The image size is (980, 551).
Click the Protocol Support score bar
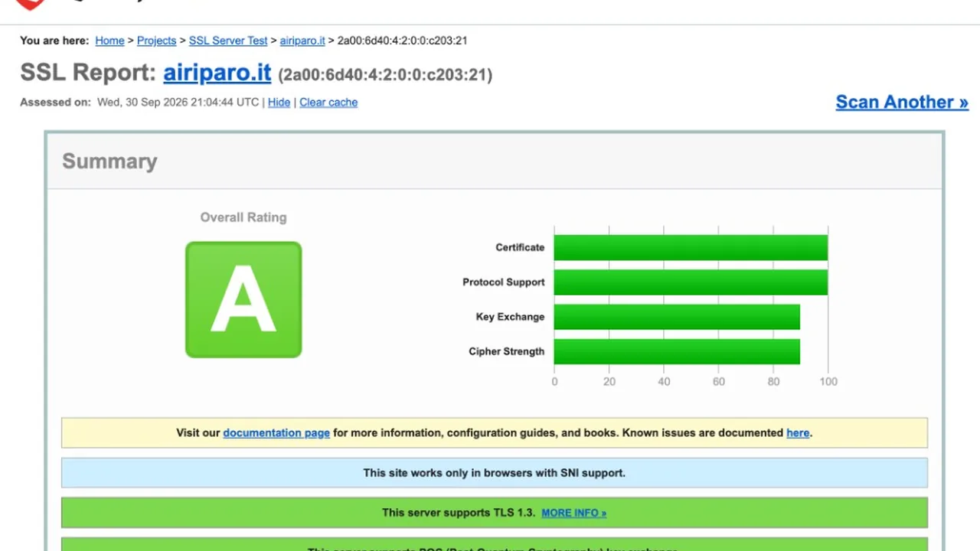[x=691, y=282]
